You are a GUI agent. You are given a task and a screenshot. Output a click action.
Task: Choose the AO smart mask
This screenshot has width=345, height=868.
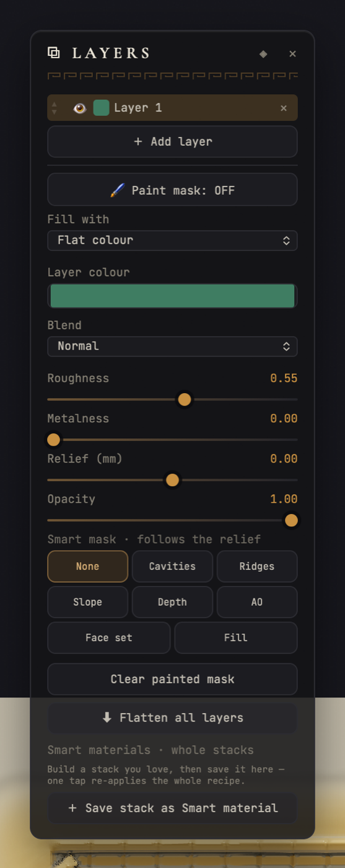pos(257,602)
